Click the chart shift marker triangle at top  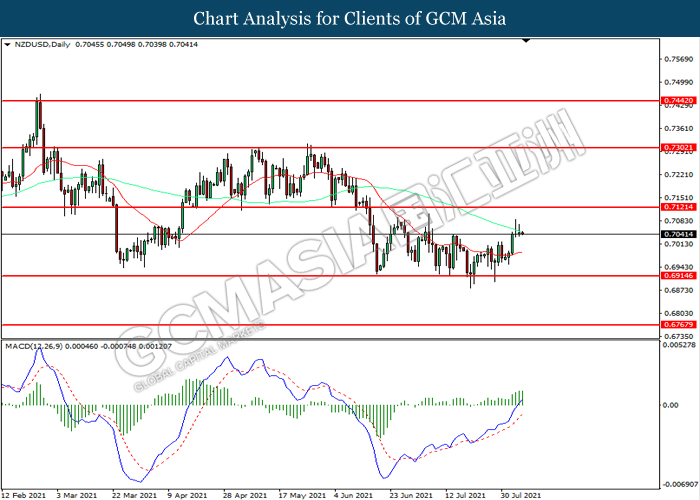(526, 41)
